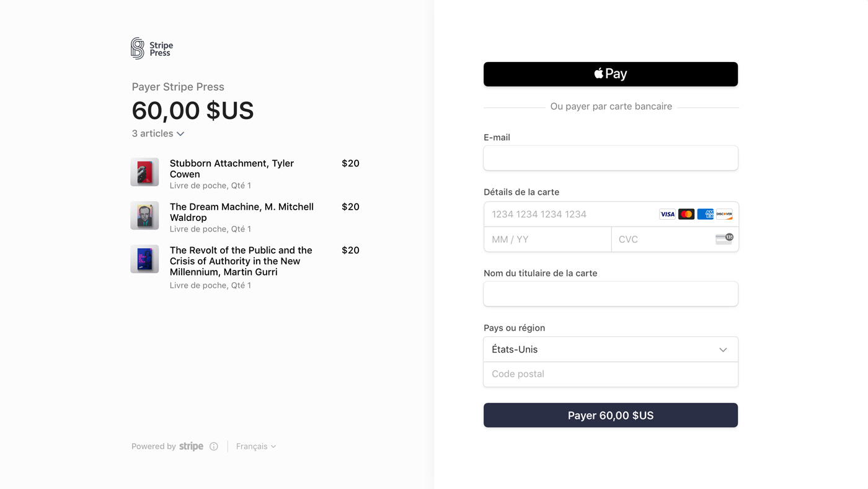This screenshot has height=489, width=868.
Task: Click the Discover card icon
Action: [724, 214]
